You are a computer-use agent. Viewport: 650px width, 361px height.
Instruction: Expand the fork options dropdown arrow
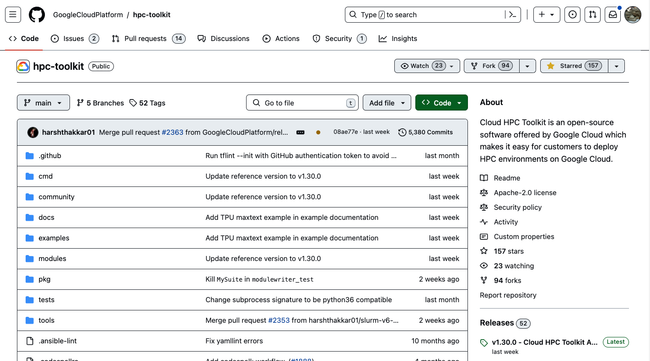tap(527, 66)
